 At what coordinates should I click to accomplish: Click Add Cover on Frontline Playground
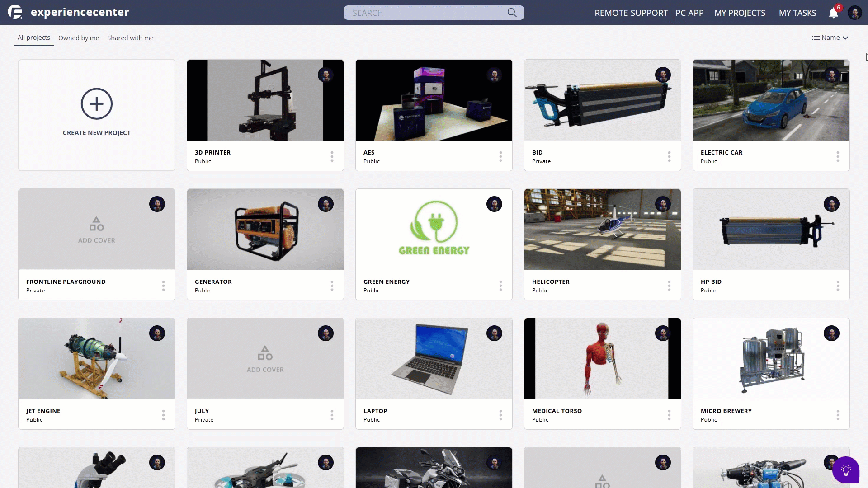[x=97, y=230]
